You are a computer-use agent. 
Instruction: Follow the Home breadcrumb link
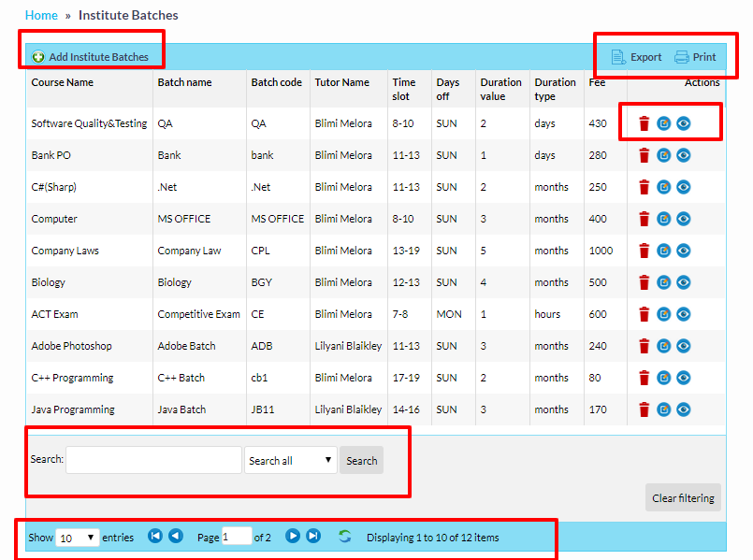click(40, 15)
